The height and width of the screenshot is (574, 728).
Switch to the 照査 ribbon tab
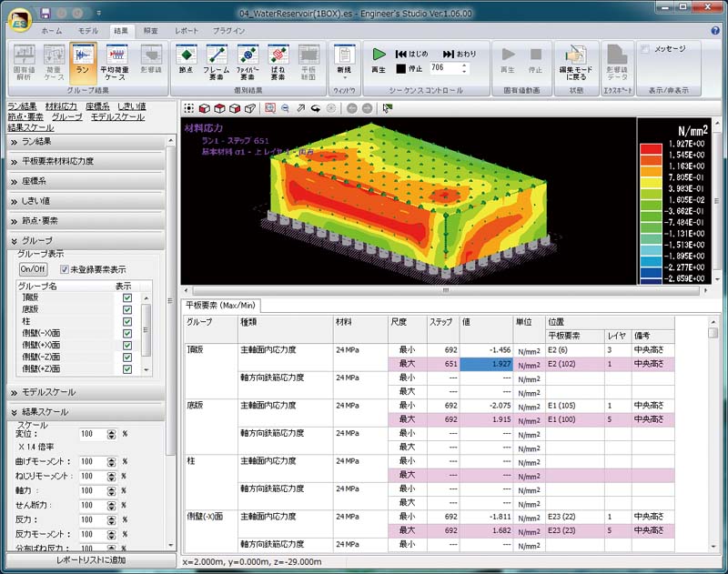coord(150,31)
